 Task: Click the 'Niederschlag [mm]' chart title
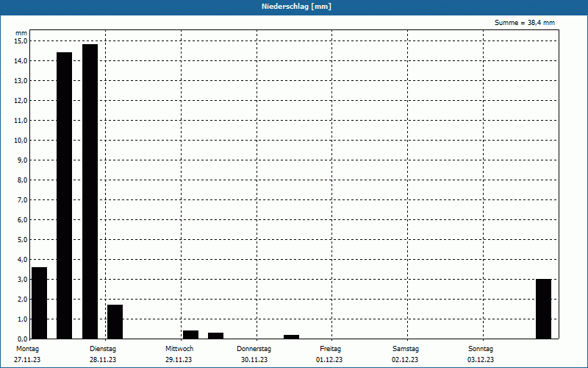click(x=296, y=7)
